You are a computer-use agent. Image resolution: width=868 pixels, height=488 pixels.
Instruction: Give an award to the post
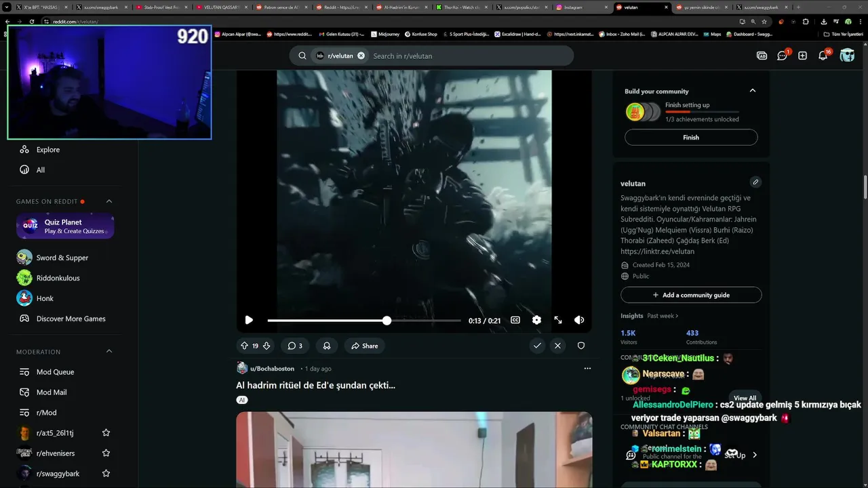click(x=327, y=346)
